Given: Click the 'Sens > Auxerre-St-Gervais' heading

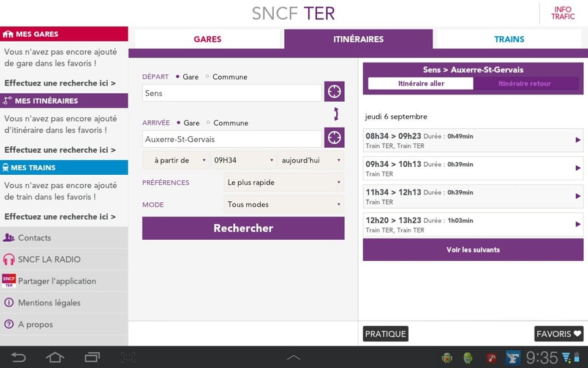Looking at the screenshot, I should (x=473, y=70).
